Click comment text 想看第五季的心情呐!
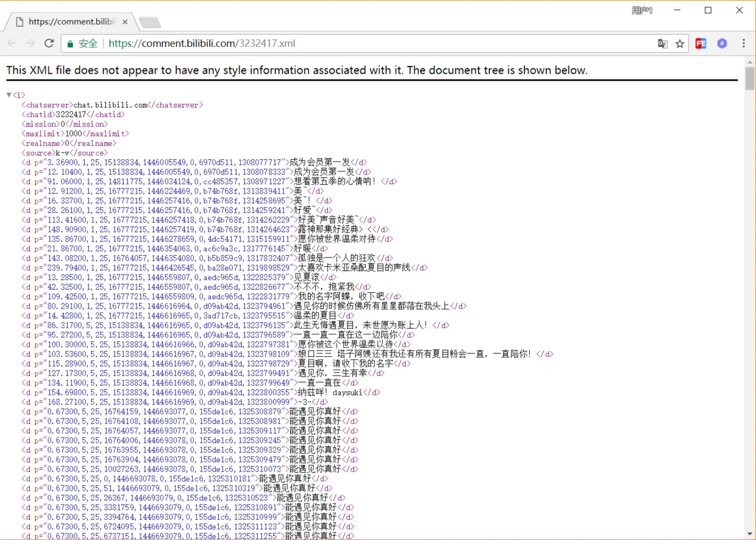756x540 pixels. [x=335, y=181]
